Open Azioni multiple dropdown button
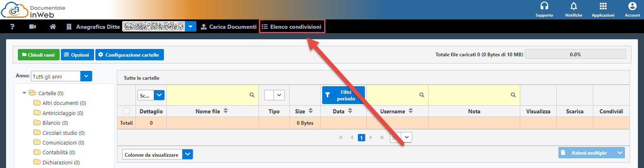Image resolution: width=644 pixels, height=168 pixels. [x=592, y=153]
